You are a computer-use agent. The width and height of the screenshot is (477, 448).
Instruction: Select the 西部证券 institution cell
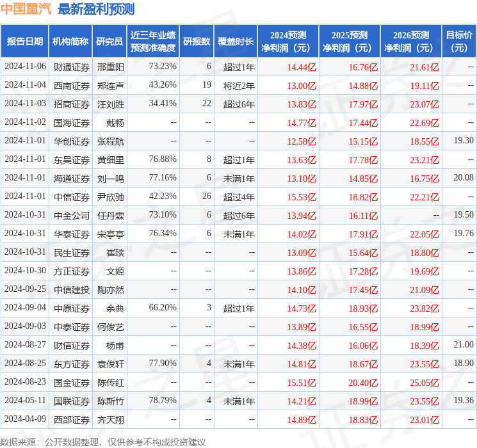point(72,419)
